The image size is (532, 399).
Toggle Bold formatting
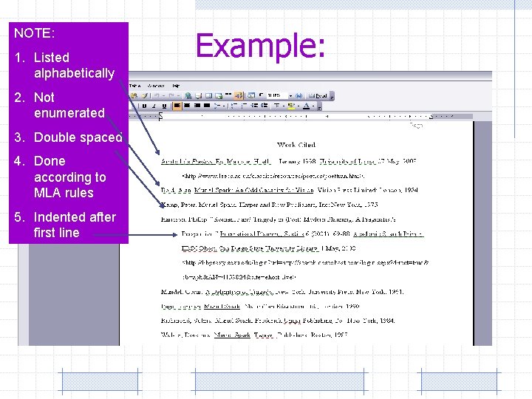(x=145, y=106)
